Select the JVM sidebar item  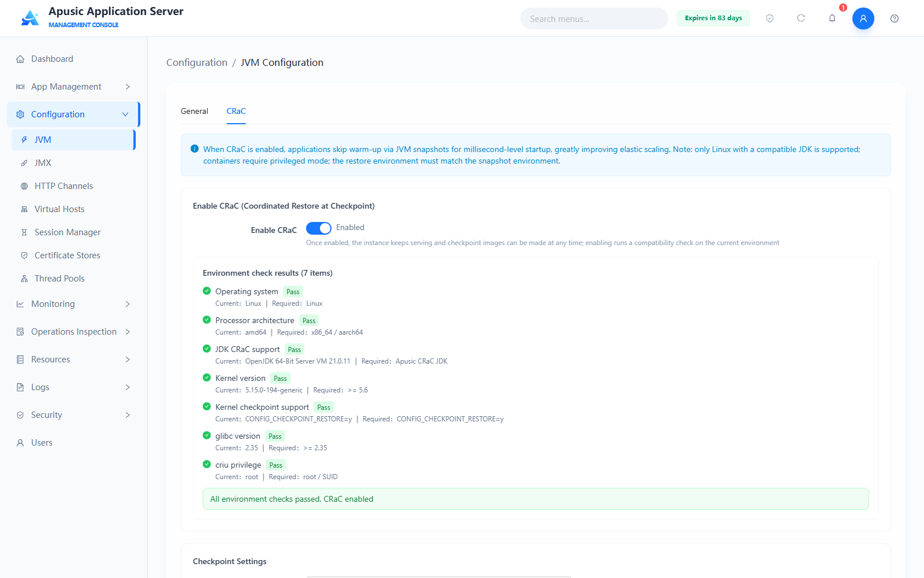[x=73, y=140]
